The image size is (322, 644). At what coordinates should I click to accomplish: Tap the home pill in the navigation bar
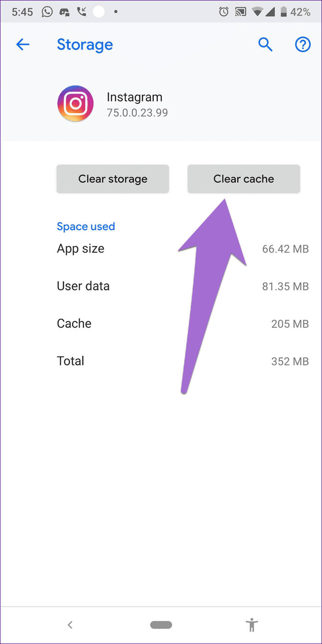pyautogui.click(x=161, y=625)
